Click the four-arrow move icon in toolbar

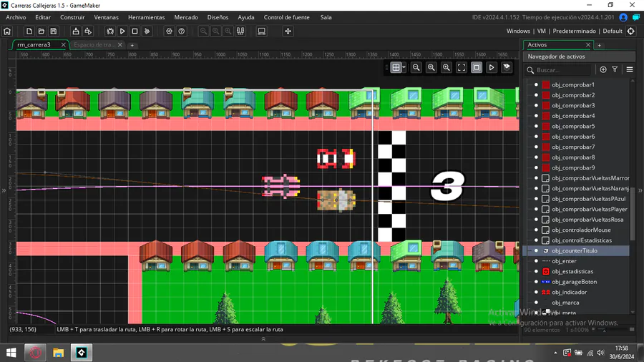(x=288, y=31)
